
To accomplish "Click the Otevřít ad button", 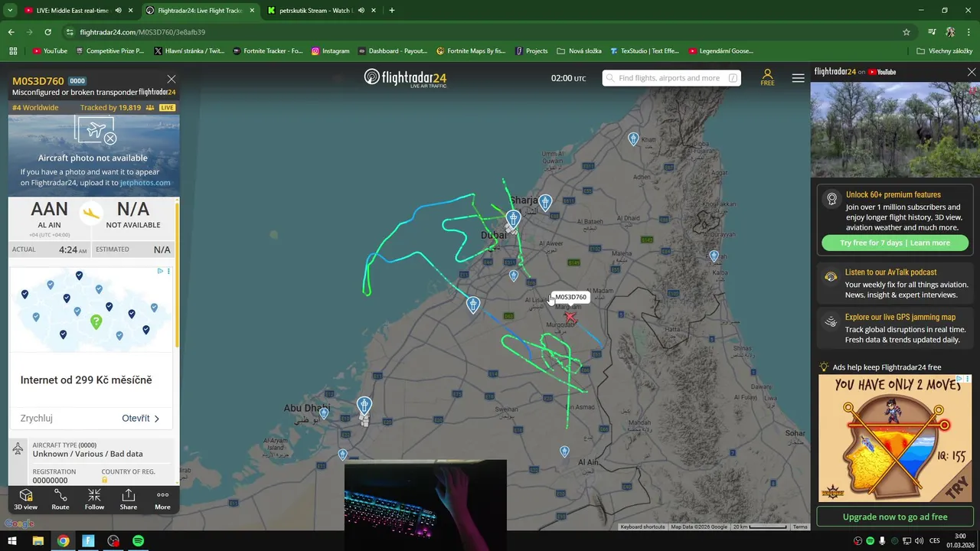I will pos(141,419).
